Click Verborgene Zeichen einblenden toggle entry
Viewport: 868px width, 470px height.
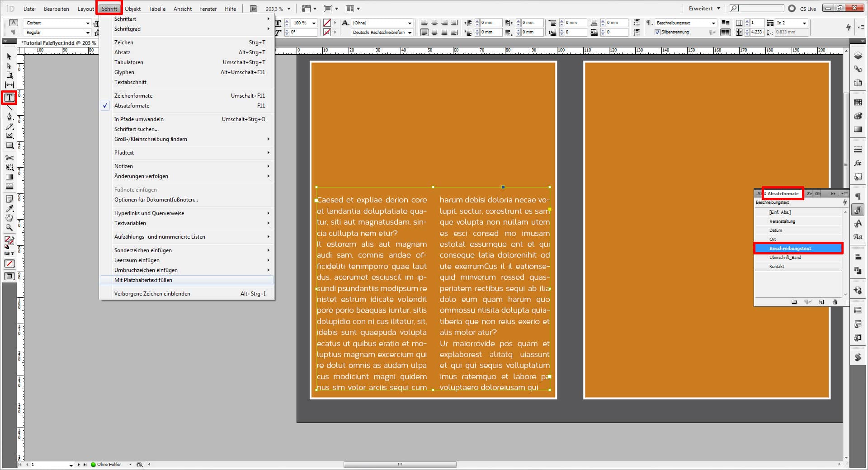tap(152, 294)
